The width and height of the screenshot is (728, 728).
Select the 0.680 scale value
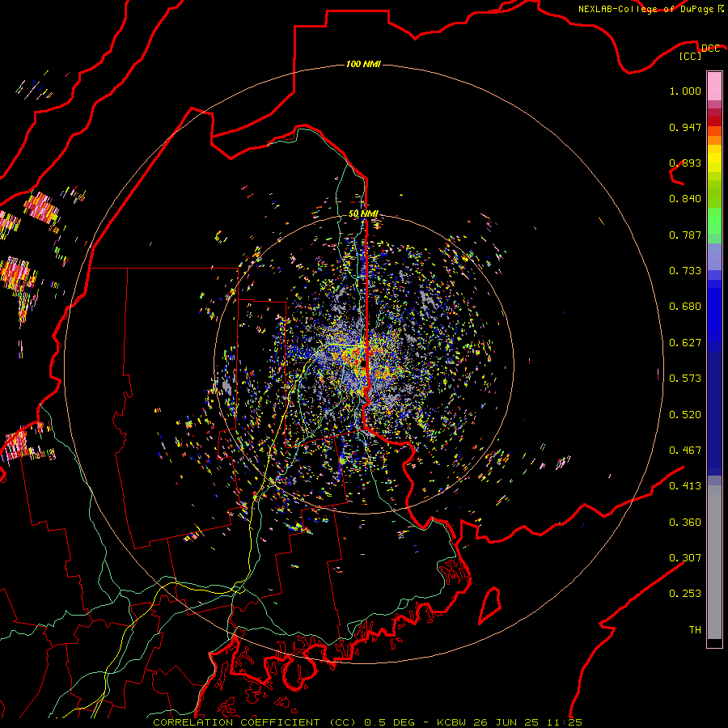pos(685,307)
